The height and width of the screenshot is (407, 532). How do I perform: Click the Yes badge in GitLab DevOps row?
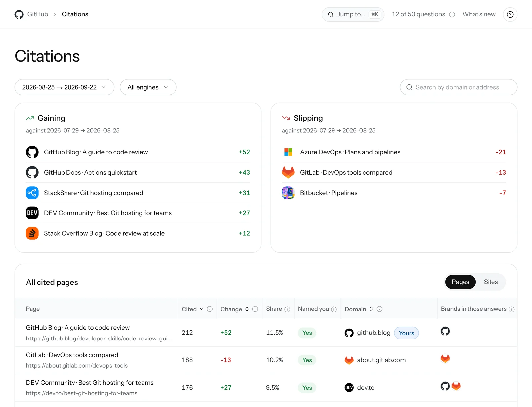(x=307, y=360)
